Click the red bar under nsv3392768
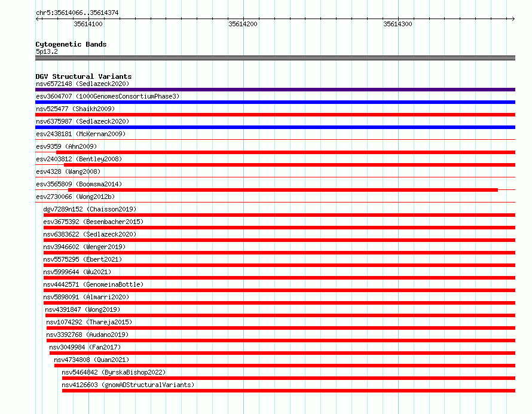Viewport: 532px width, 414px height. click(281, 341)
